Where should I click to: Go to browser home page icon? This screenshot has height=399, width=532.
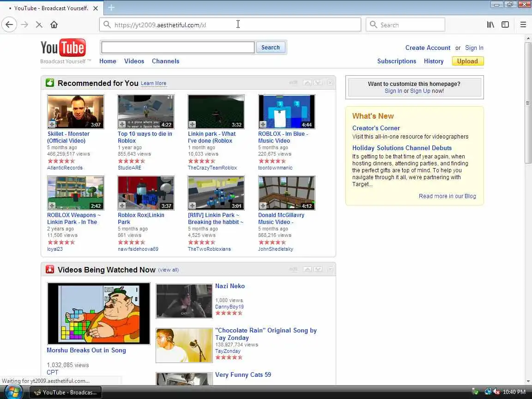tap(54, 24)
